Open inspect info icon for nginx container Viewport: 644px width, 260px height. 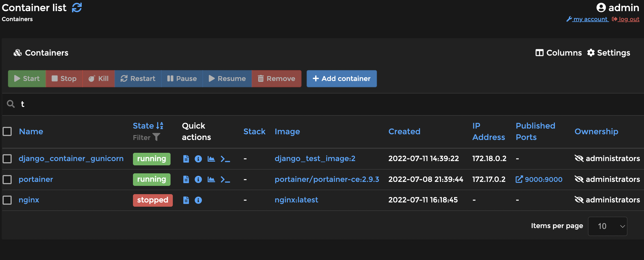(x=198, y=200)
